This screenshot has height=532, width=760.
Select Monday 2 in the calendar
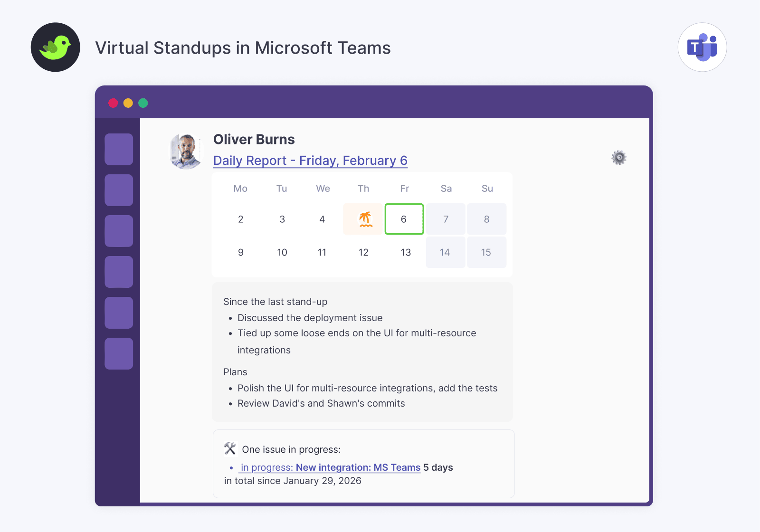[241, 219]
